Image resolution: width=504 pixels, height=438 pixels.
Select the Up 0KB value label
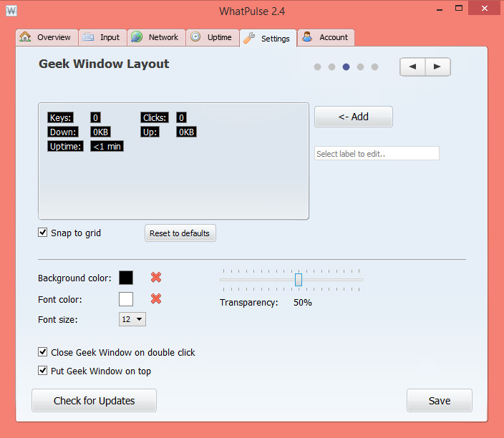pos(186,132)
